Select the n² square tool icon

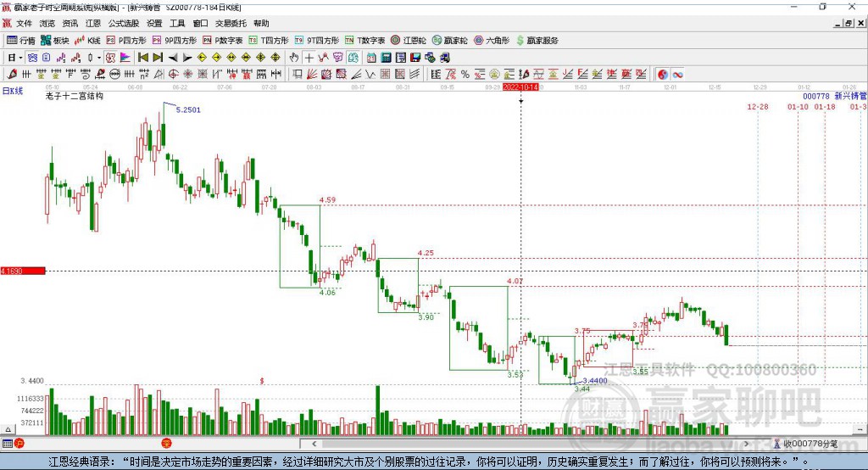click(144, 75)
